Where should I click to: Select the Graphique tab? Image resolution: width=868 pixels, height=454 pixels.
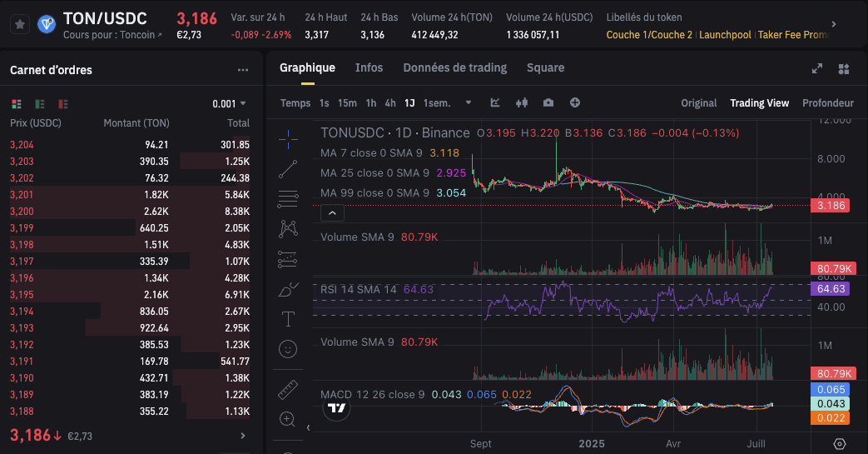(307, 67)
